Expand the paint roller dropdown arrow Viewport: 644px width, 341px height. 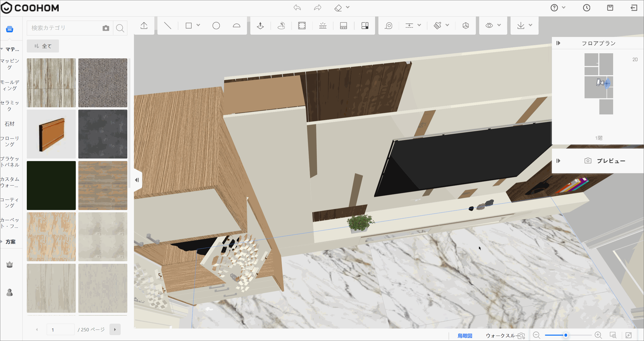point(447,25)
